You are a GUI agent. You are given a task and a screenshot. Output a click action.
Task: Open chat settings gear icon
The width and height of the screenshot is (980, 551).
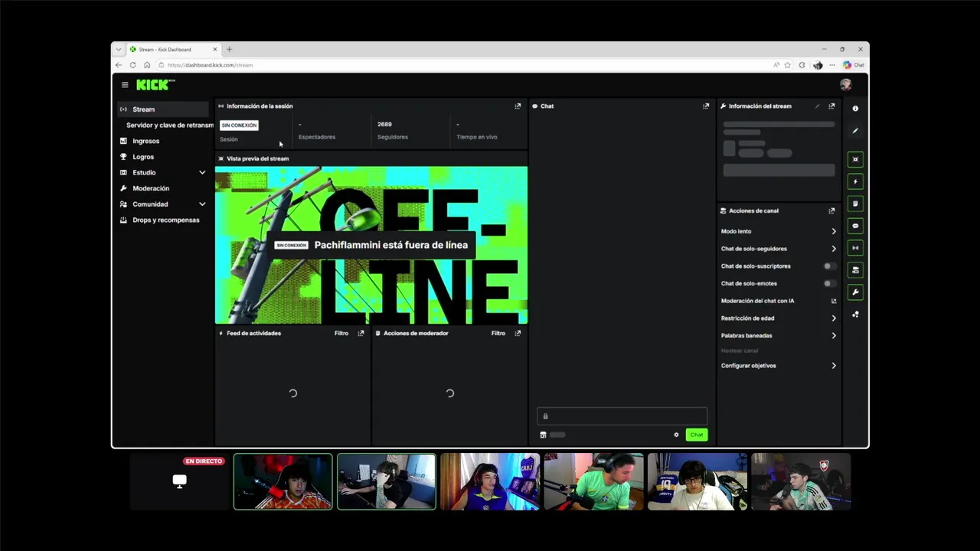(676, 435)
